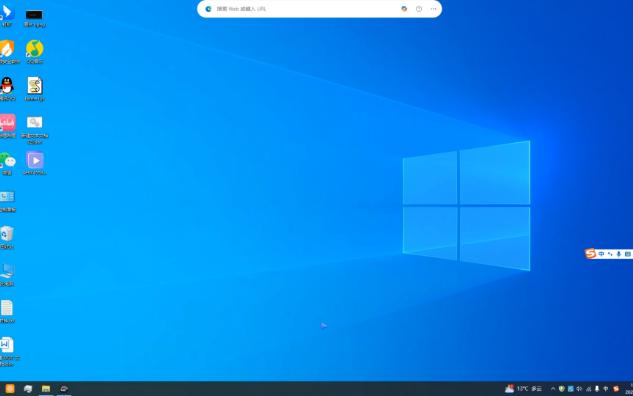Open the Sogou soft keyboard menu
This screenshot has height=396, width=633.
point(627,254)
